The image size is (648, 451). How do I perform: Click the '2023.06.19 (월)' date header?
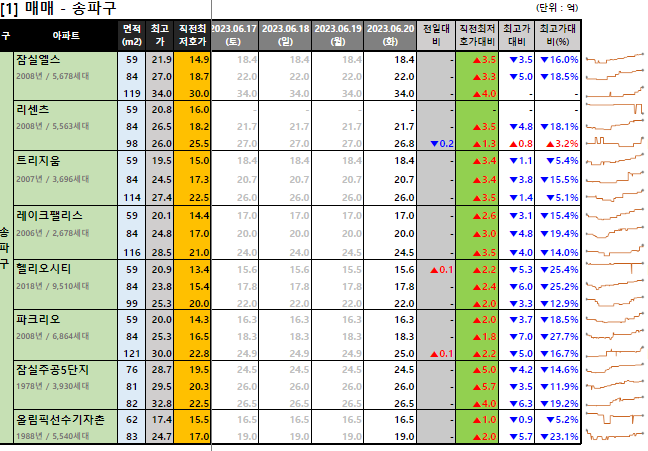tap(338, 35)
